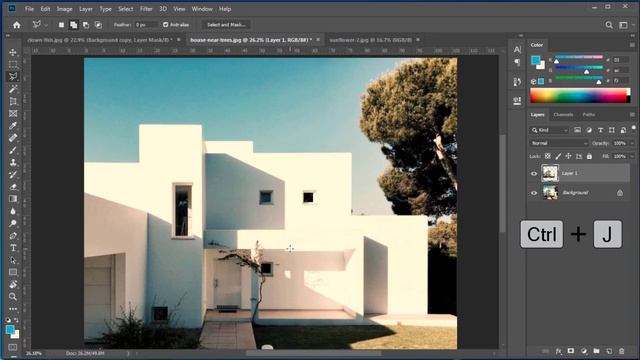Open the Opacity dropdown arrow
This screenshot has height=360, width=640.
632,143
